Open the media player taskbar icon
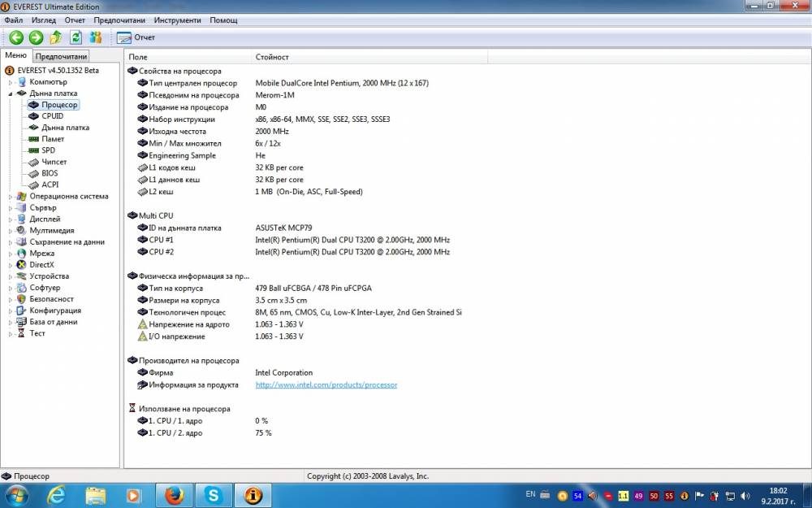 (x=134, y=496)
